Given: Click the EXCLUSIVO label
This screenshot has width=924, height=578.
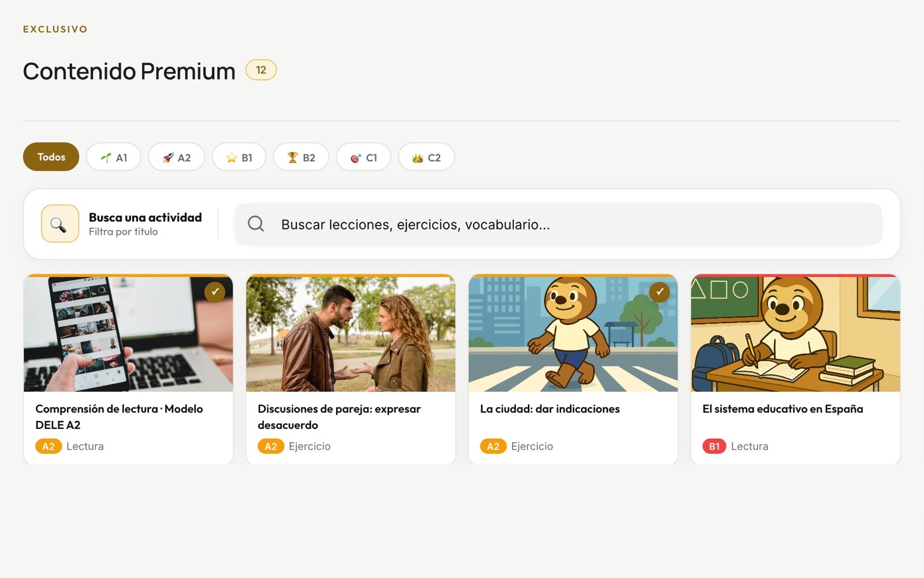Looking at the screenshot, I should coord(55,29).
